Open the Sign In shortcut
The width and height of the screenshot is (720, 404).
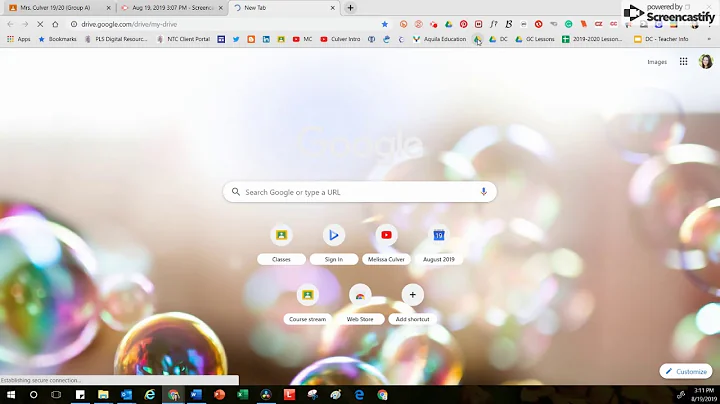pyautogui.click(x=334, y=246)
